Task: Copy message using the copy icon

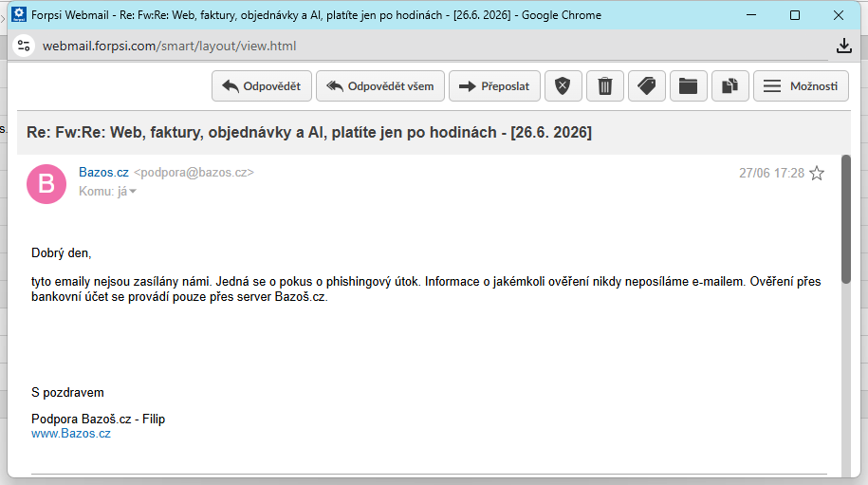Action: (x=730, y=85)
